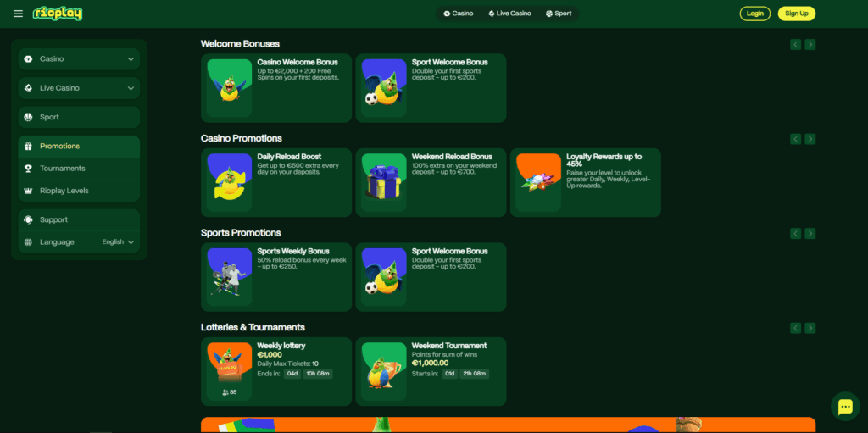This screenshot has width=868, height=433.
Task: Open Sport Welcome Bonus under Welcome Bonuses
Action: tap(449, 63)
